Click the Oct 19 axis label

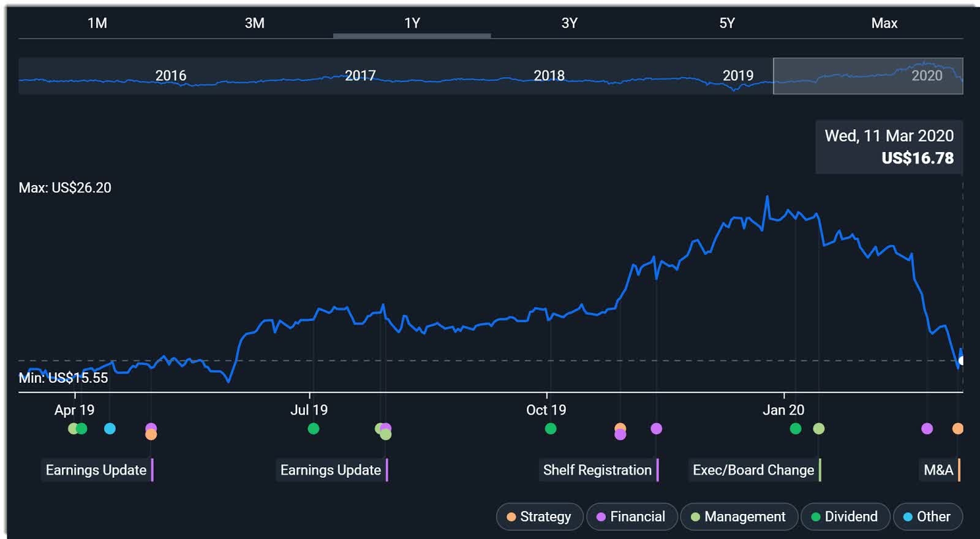tap(546, 410)
